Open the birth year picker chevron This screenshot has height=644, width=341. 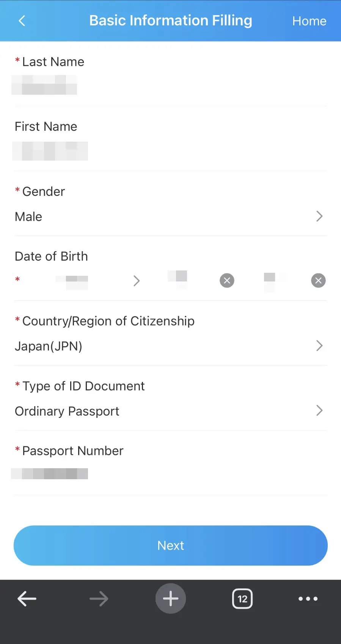click(x=137, y=281)
